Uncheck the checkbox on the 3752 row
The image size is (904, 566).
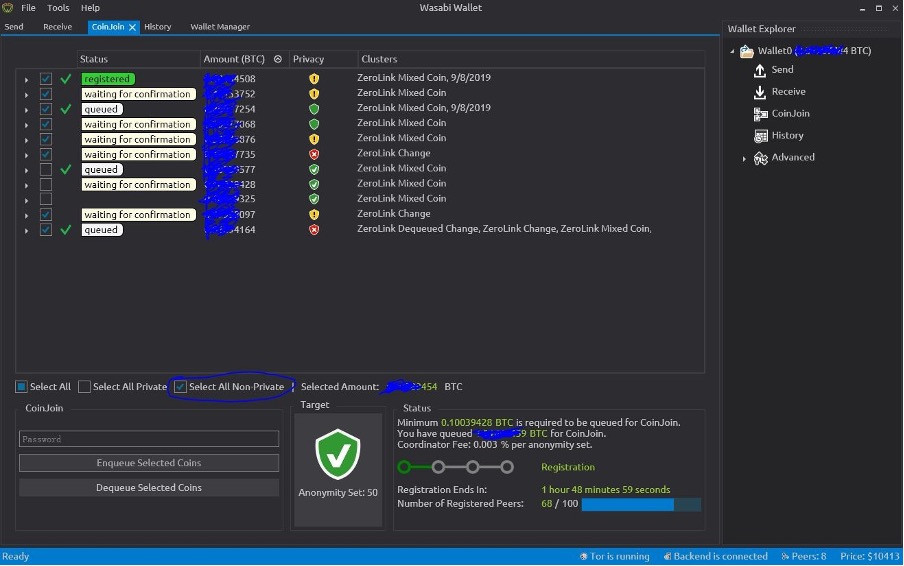46,93
